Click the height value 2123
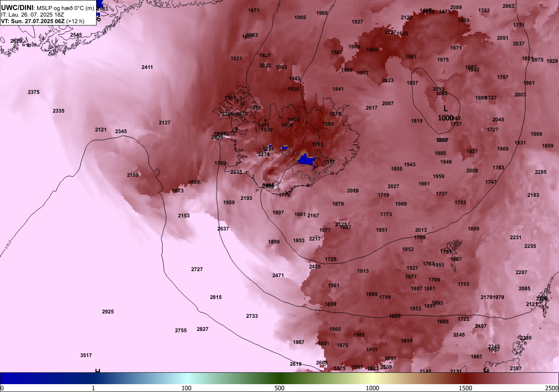The width and height of the screenshot is (559, 392). click(x=407, y=17)
